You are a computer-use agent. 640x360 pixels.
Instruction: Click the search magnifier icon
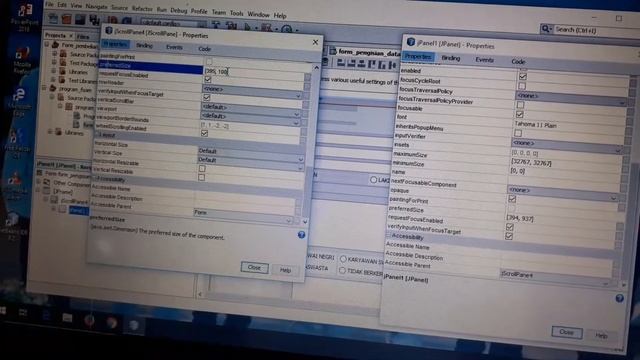click(x=545, y=29)
